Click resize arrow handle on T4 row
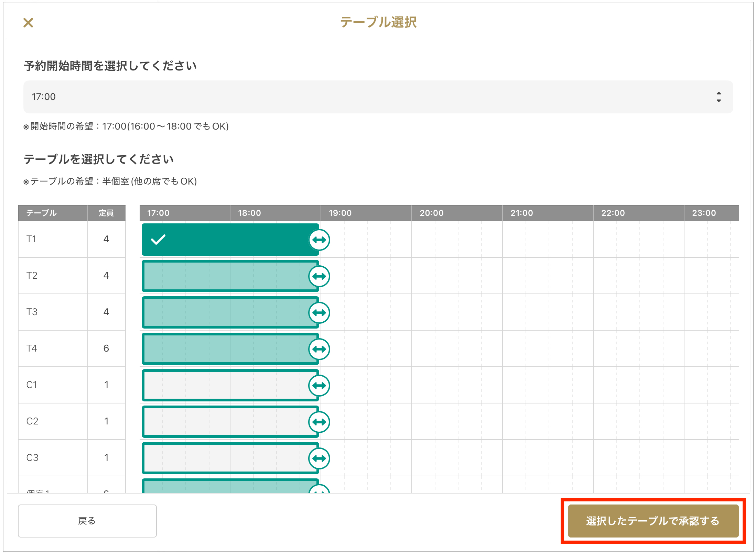Screen dimensions: 756x554 [x=319, y=349]
